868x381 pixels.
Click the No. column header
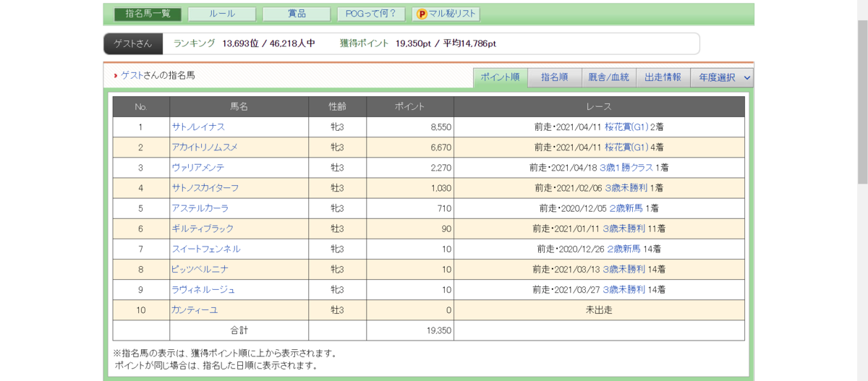coord(141,106)
